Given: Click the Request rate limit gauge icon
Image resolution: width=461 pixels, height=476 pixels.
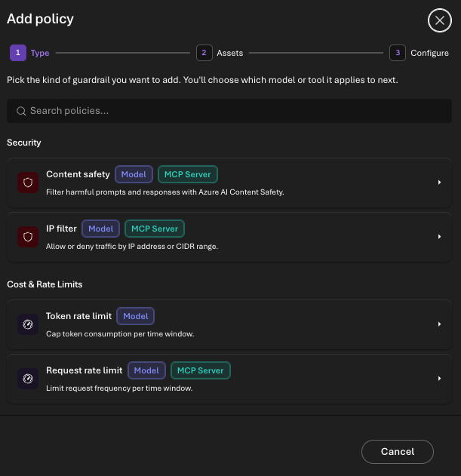Looking at the screenshot, I should tap(28, 379).
